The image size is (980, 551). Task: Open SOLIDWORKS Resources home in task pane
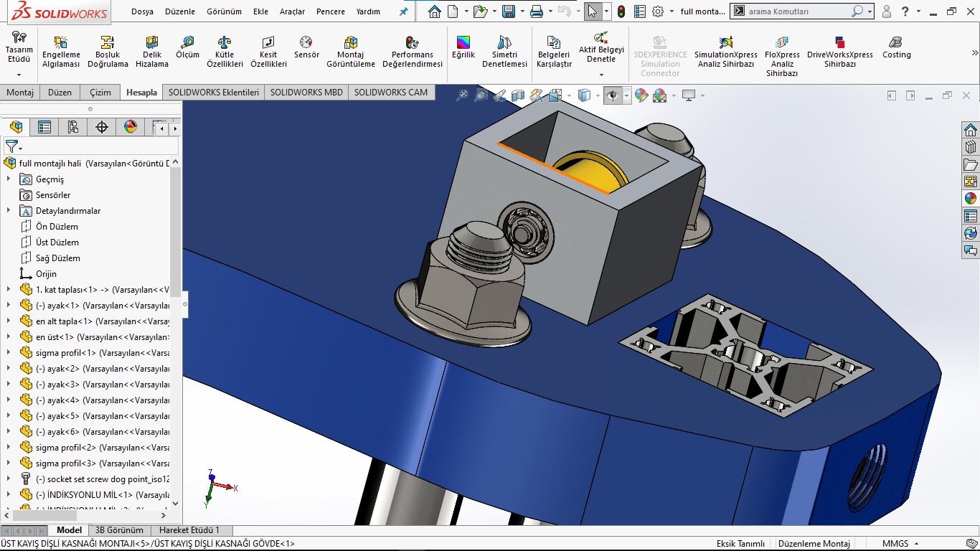pyautogui.click(x=971, y=131)
